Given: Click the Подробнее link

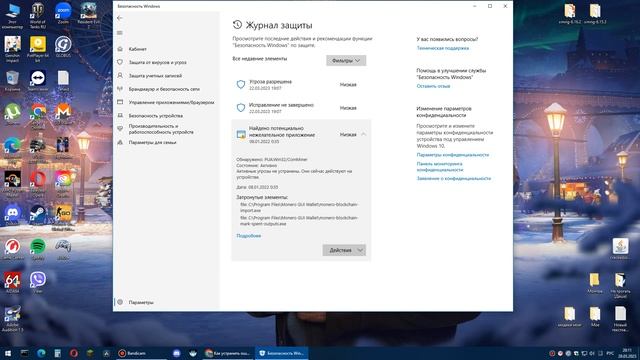Looking at the screenshot, I should (249, 236).
